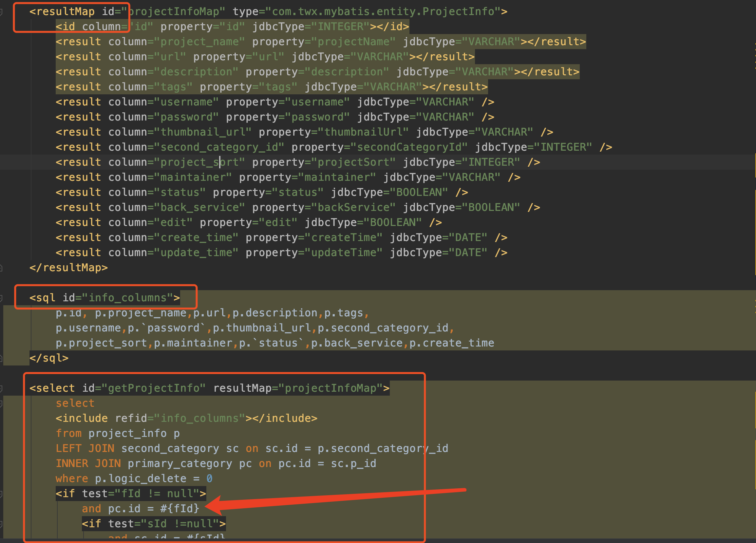Click the com.twx.mybatis.entity.ProjectInfo type value
This screenshot has width=756, height=543.
[x=383, y=12]
